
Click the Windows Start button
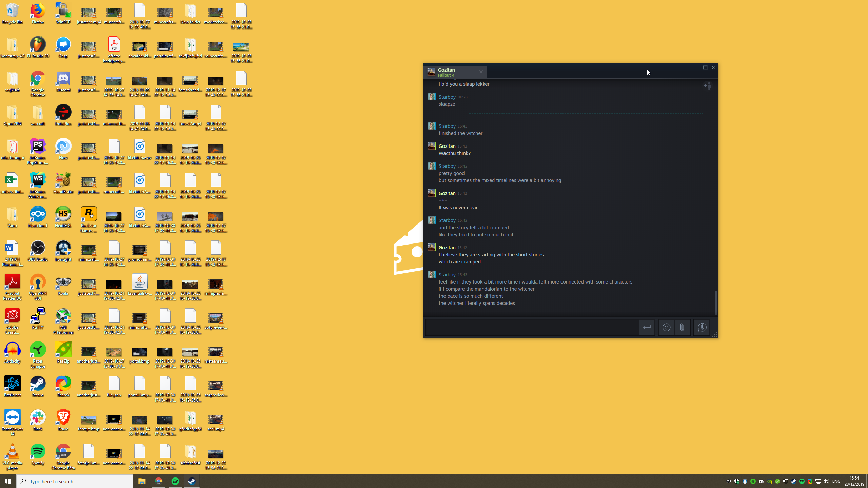tap(8, 481)
